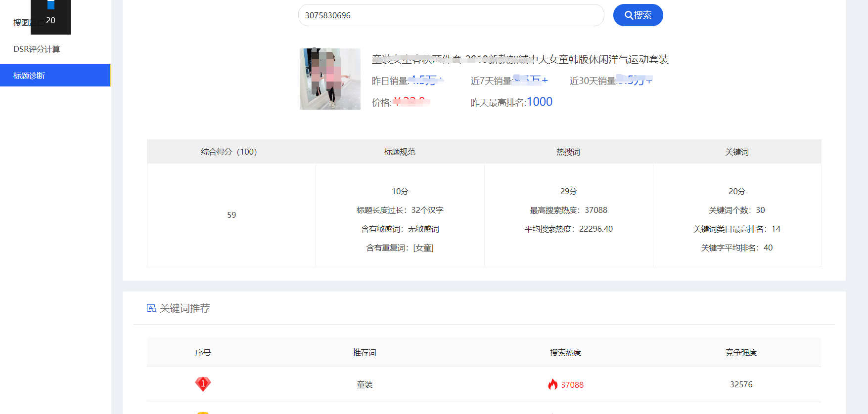This screenshot has height=414, width=868.
Task: Click the 29分 score in 热搜词
Action: click(569, 191)
